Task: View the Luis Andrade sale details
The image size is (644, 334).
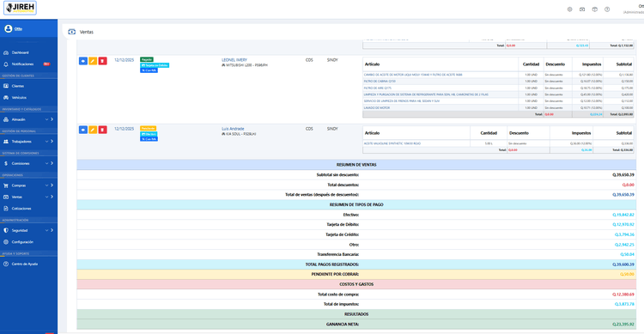Action: pyautogui.click(x=83, y=130)
